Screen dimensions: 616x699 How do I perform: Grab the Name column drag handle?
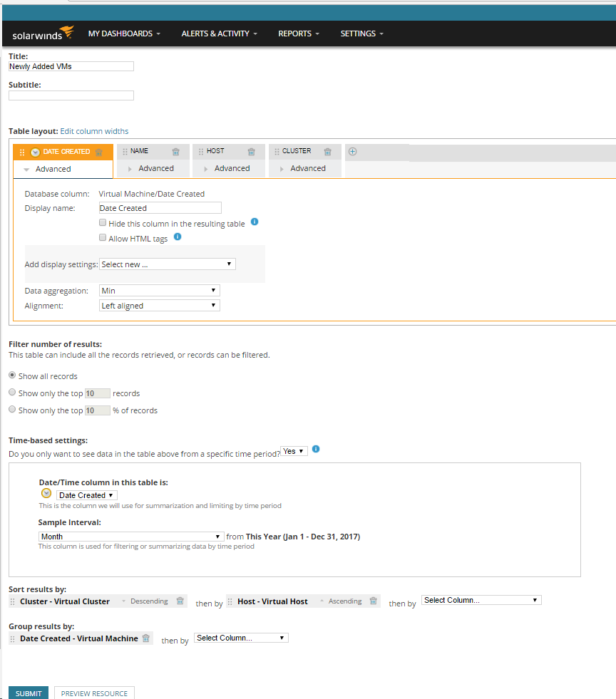(125, 152)
